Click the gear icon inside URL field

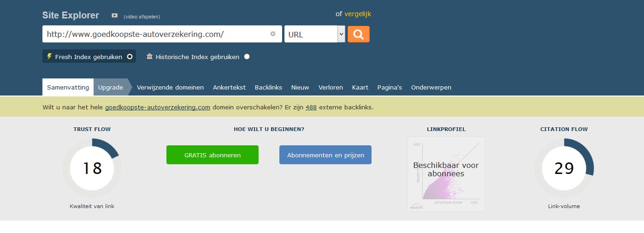(x=273, y=34)
